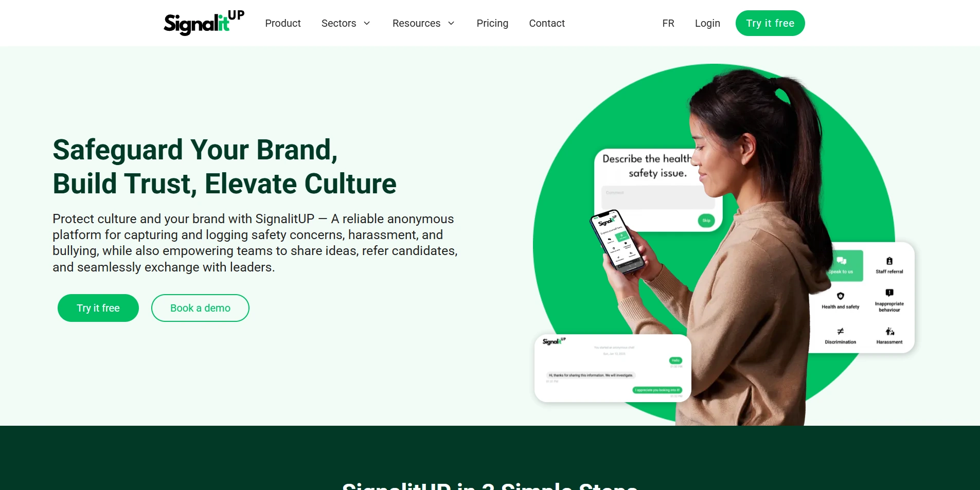Click the Harassment icon
Screen dimensions: 980x490
point(889,331)
